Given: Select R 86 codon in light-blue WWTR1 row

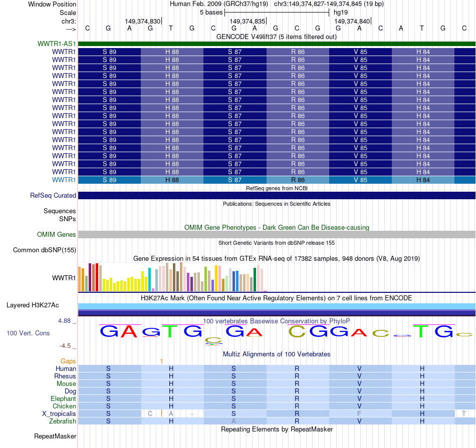Looking at the screenshot, I should pos(298,180).
